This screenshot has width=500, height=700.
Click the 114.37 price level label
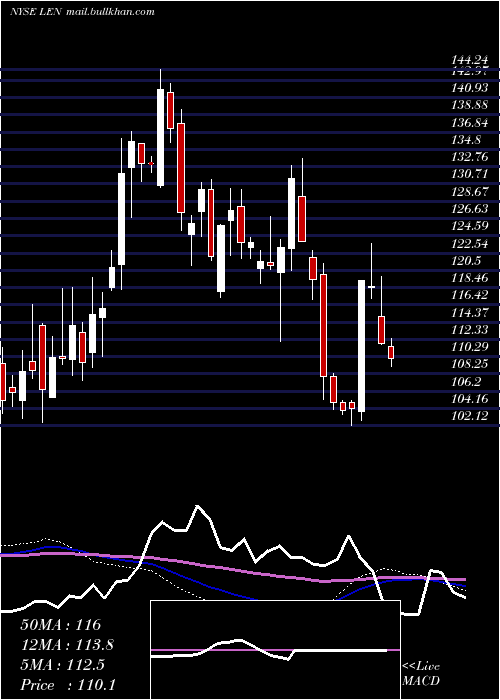click(469, 312)
